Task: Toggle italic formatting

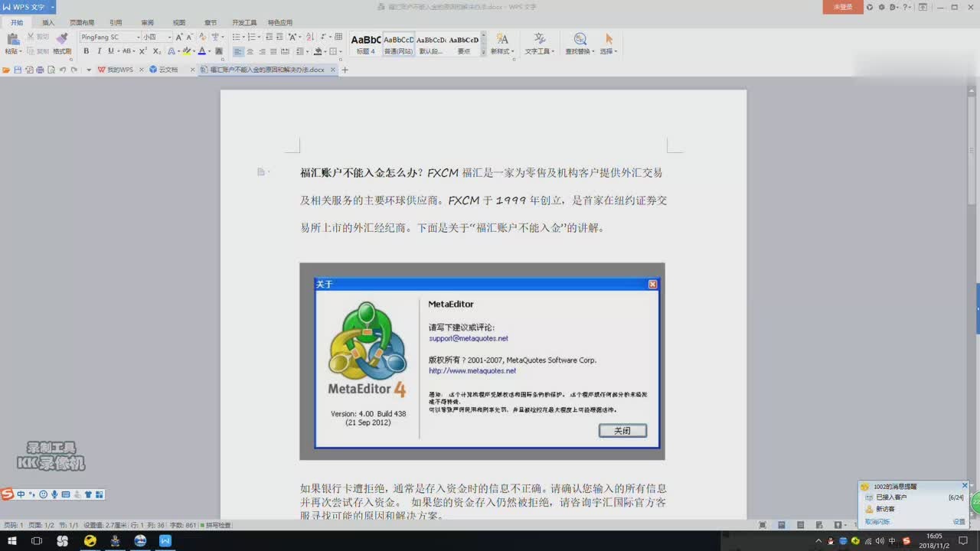Action: tap(99, 51)
